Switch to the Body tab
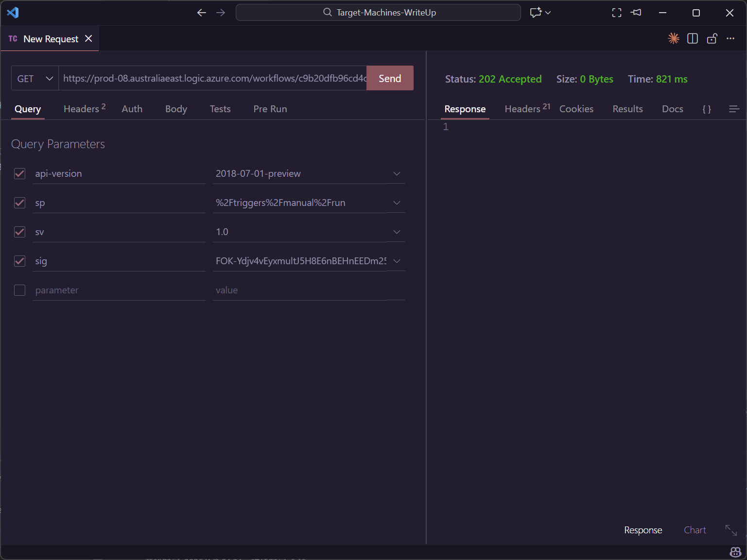 point(176,109)
